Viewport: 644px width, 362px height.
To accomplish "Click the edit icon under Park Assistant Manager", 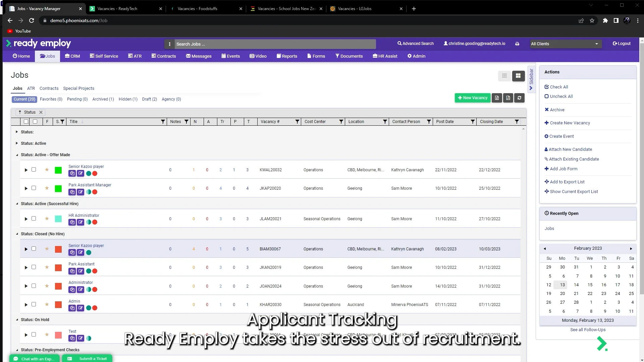I will click(80, 192).
